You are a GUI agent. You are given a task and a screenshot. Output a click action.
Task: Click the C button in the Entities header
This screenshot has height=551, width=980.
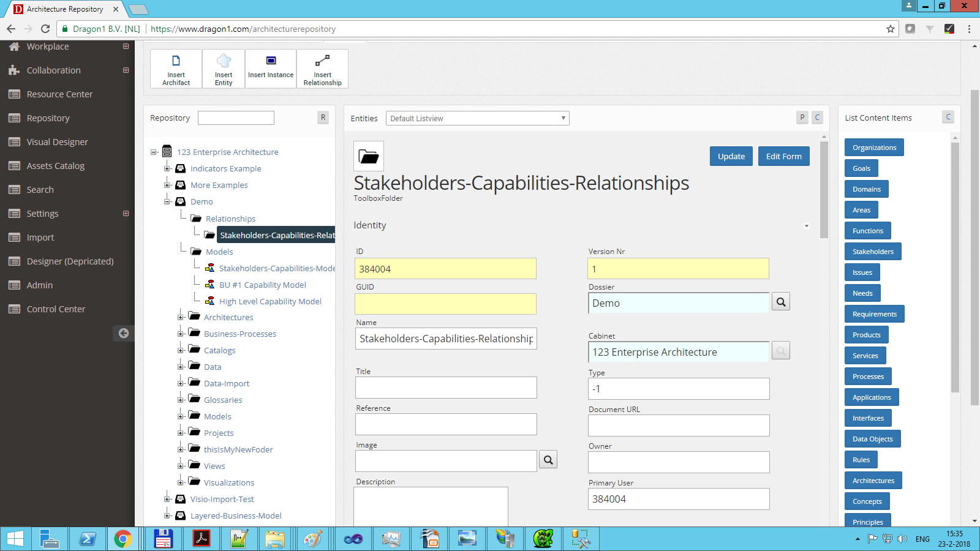tap(817, 118)
